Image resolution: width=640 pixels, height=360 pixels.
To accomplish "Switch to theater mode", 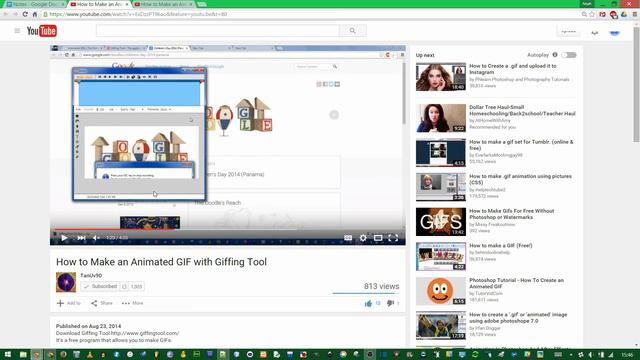I will [378, 238].
